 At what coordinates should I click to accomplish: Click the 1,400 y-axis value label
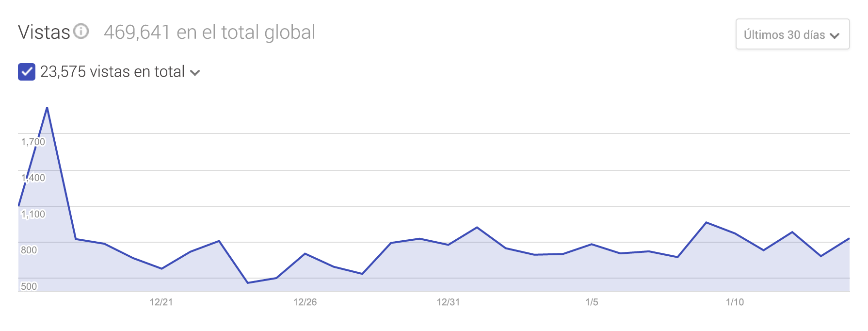pyautogui.click(x=33, y=178)
